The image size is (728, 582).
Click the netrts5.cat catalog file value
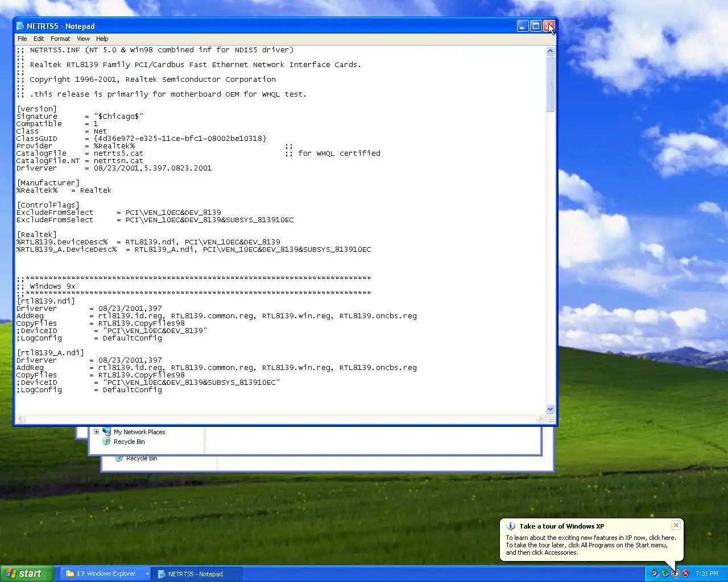coord(119,153)
